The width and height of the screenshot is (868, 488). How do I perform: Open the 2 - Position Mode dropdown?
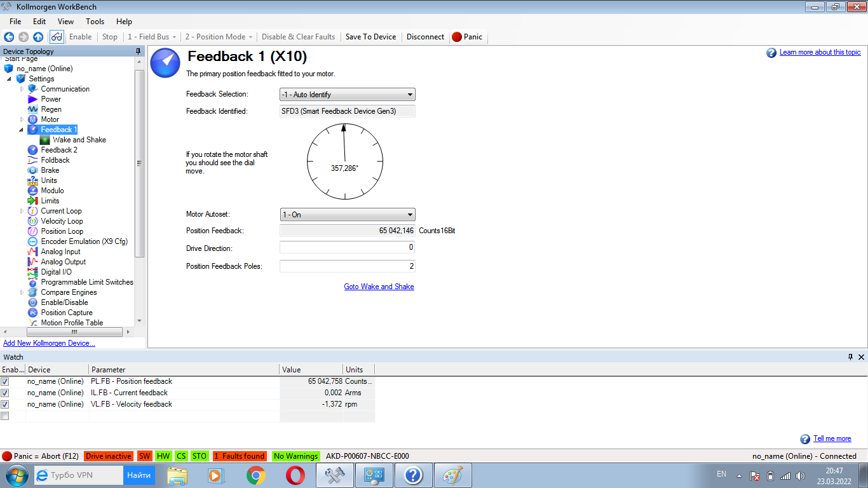(219, 37)
